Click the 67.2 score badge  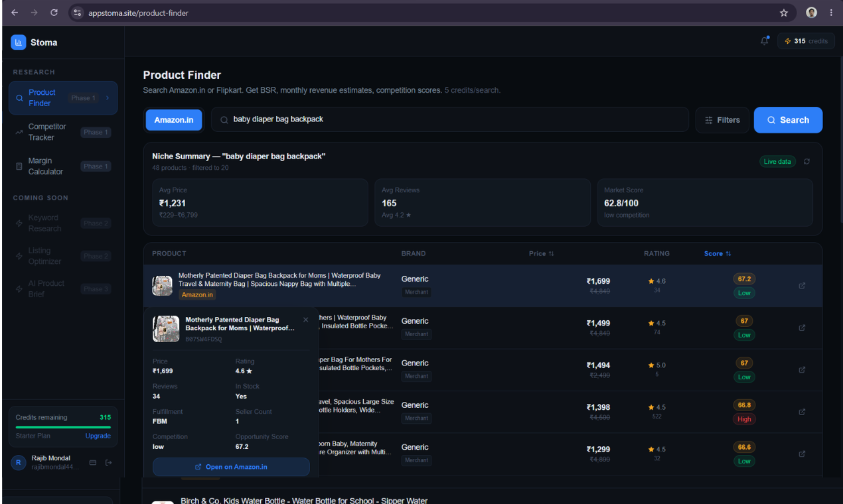[x=744, y=279]
